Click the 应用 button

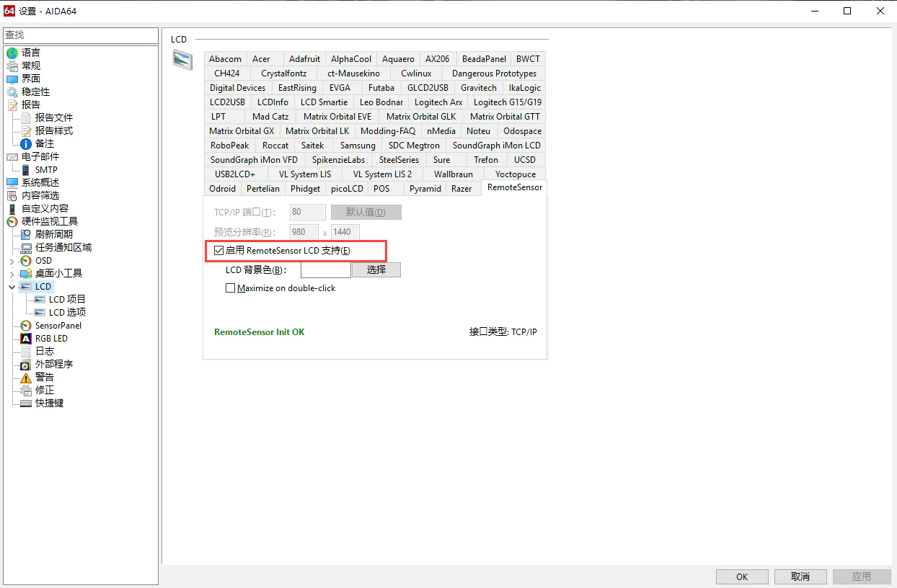[862, 576]
